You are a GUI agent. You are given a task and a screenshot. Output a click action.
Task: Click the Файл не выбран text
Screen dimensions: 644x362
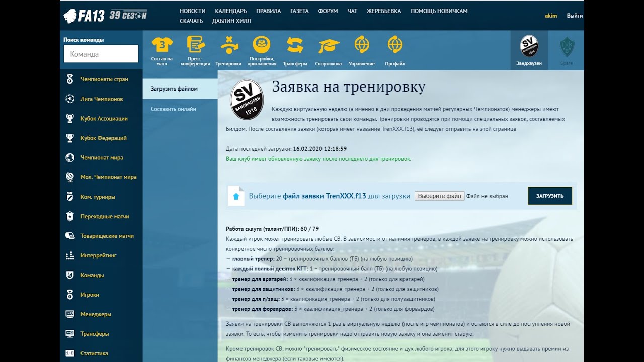tap(487, 196)
